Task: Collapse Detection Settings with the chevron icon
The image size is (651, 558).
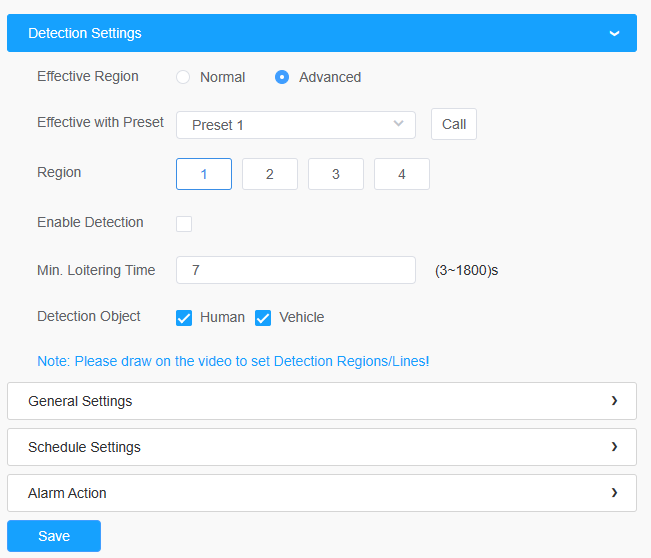Action: pyautogui.click(x=614, y=33)
